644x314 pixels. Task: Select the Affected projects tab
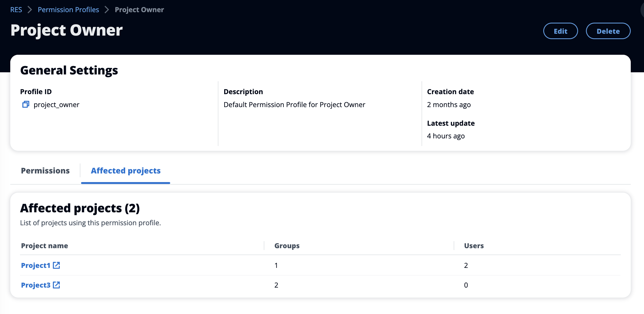[x=125, y=170]
